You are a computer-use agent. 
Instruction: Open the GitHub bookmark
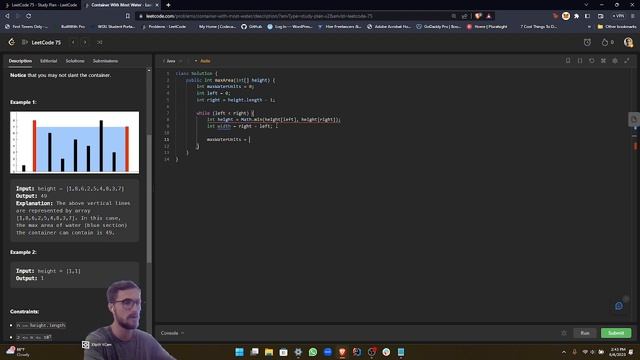pos(252,27)
